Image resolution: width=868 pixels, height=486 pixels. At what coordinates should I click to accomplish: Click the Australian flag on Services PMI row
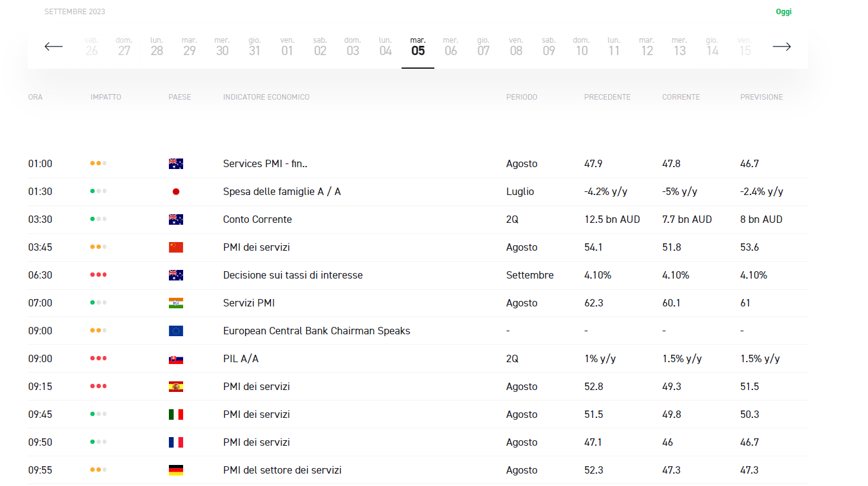coord(176,163)
